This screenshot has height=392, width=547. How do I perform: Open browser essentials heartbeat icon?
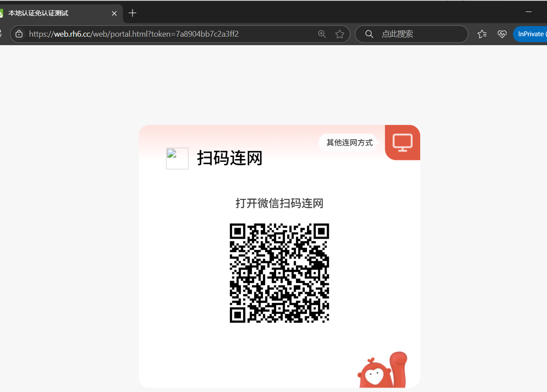(502, 34)
